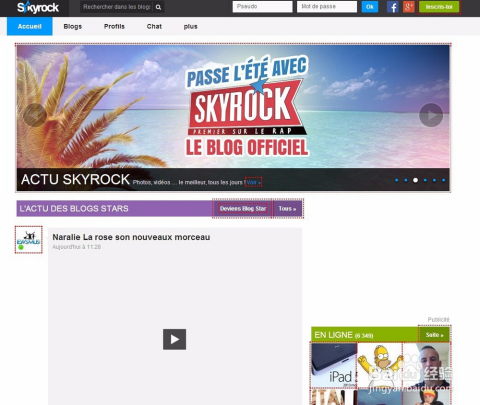Screen dimensions: 480x405
Task: Click the Ok login button
Action: pyautogui.click(x=370, y=7)
